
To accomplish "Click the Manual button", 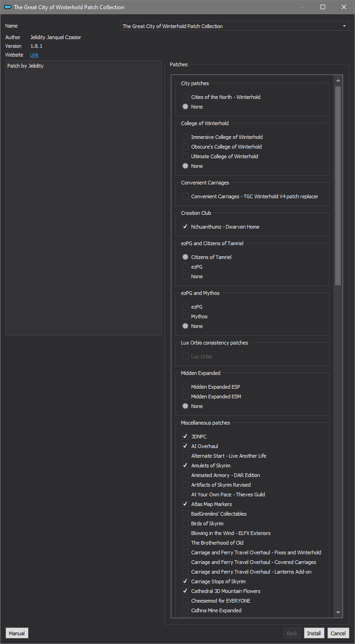I will point(17,633).
